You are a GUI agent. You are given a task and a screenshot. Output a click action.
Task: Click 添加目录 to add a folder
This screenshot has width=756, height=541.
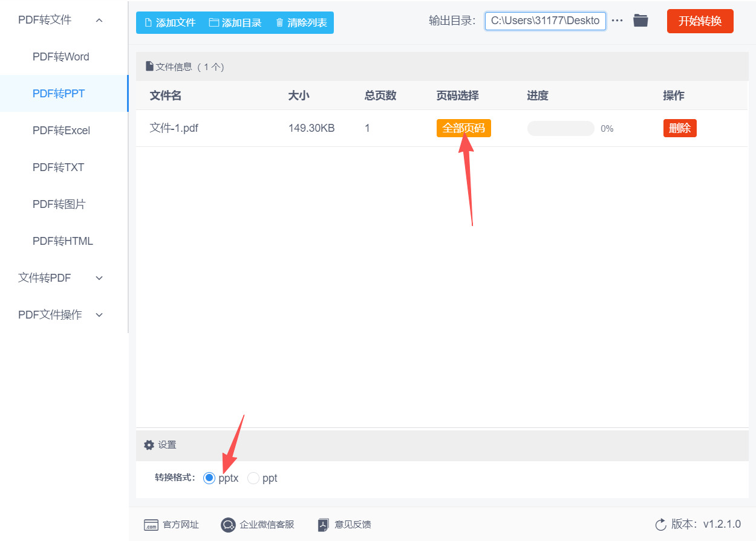[x=235, y=23]
